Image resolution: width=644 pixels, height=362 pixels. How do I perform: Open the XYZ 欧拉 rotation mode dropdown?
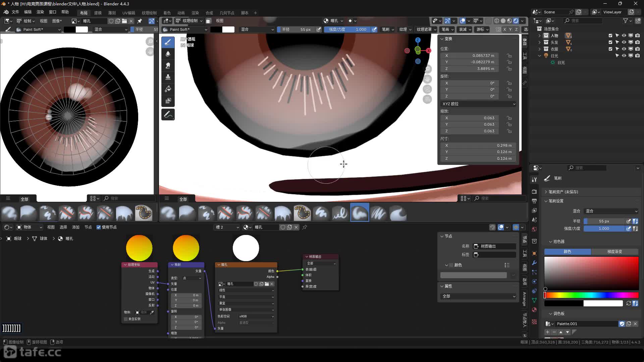click(478, 104)
